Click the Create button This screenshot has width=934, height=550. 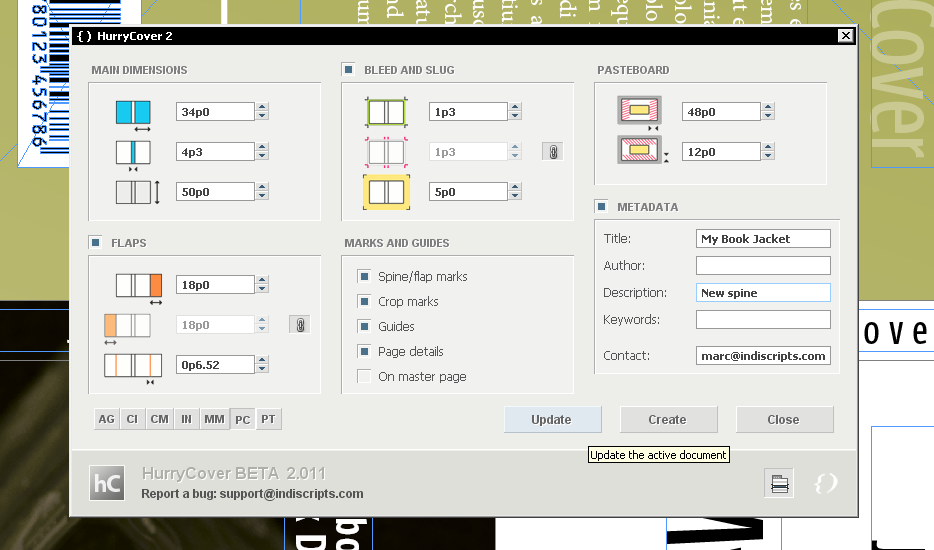pyautogui.click(x=667, y=420)
